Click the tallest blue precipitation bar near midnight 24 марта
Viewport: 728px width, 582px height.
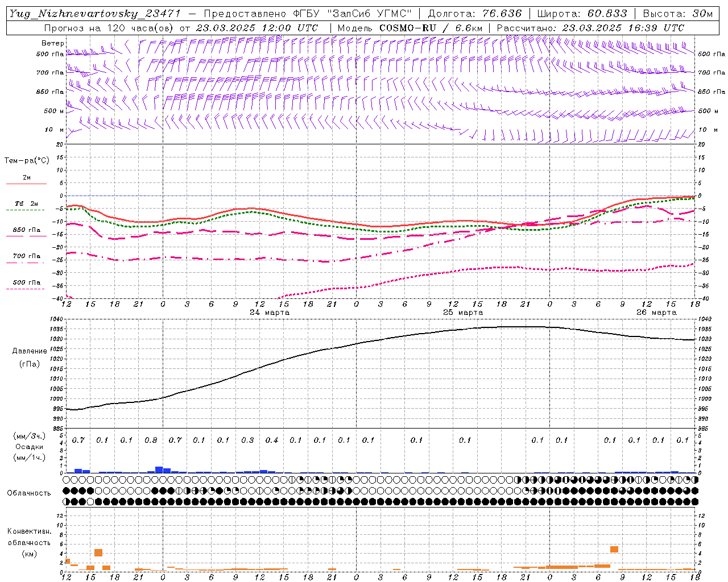click(x=159, y=469)
